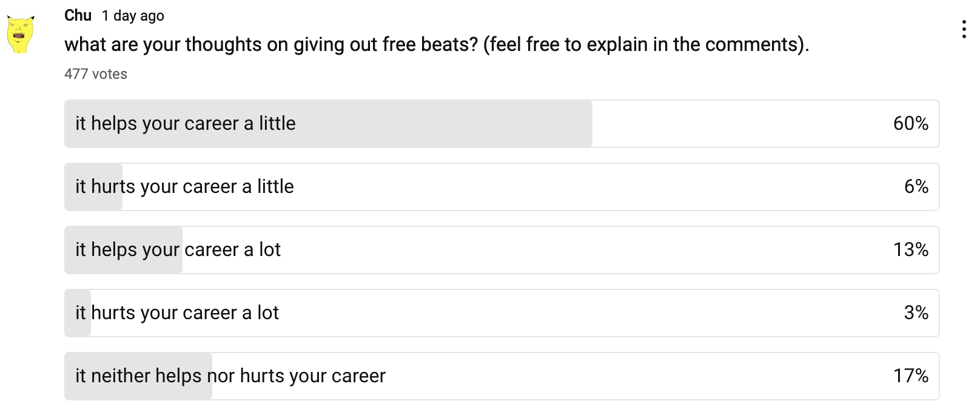Open the '1 day ago' post permalink
This screenshot has width=980, height=415.
[133, 16]
